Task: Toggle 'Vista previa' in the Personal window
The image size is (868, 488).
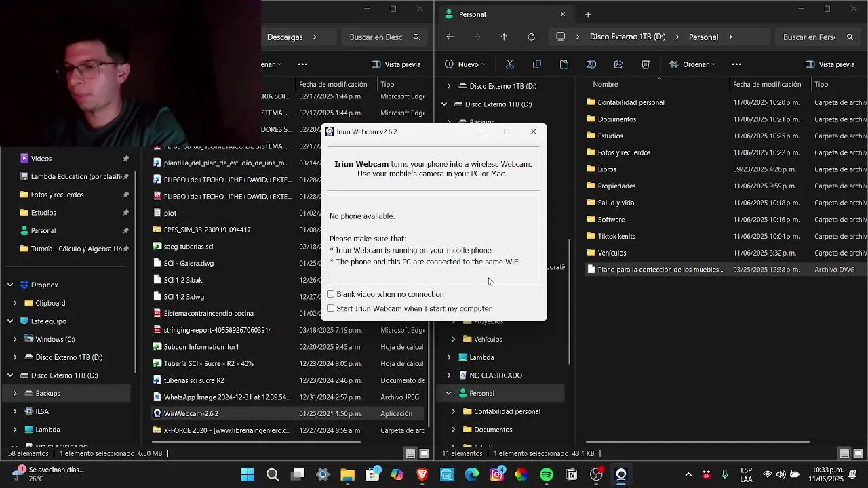Action: click(x=830, y=64)
